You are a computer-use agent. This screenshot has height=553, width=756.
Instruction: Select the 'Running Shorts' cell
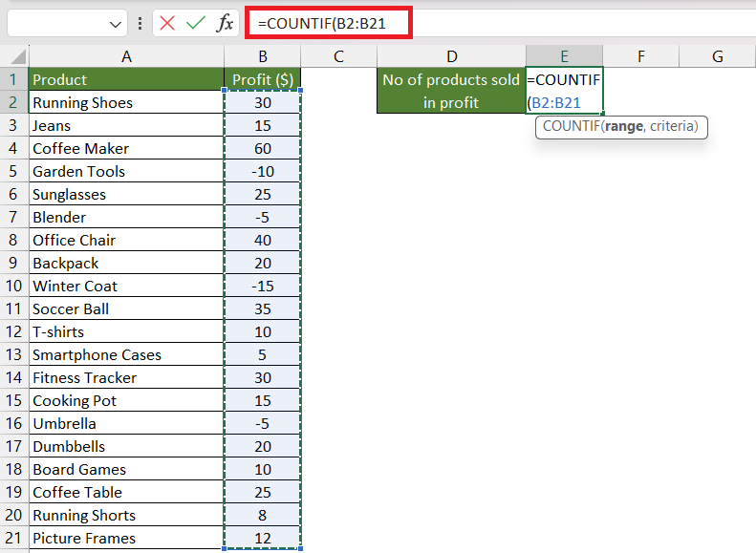tap(126, 515)
